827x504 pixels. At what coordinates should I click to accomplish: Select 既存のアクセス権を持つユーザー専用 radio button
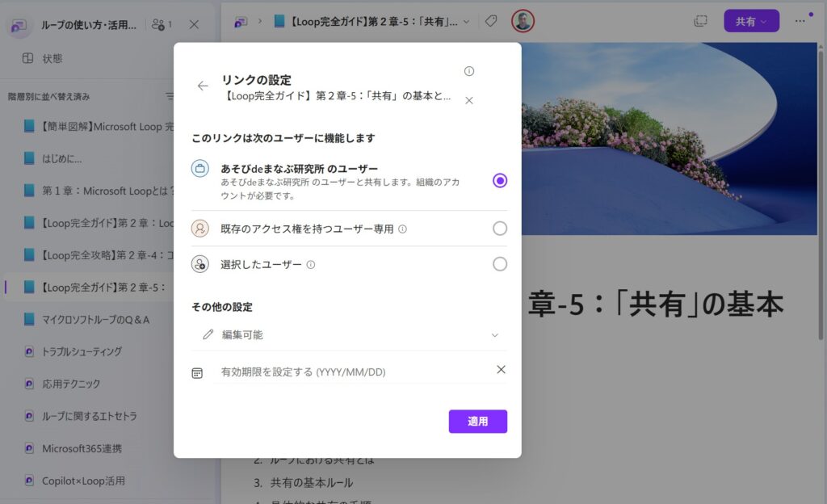(x=500, y=229)
